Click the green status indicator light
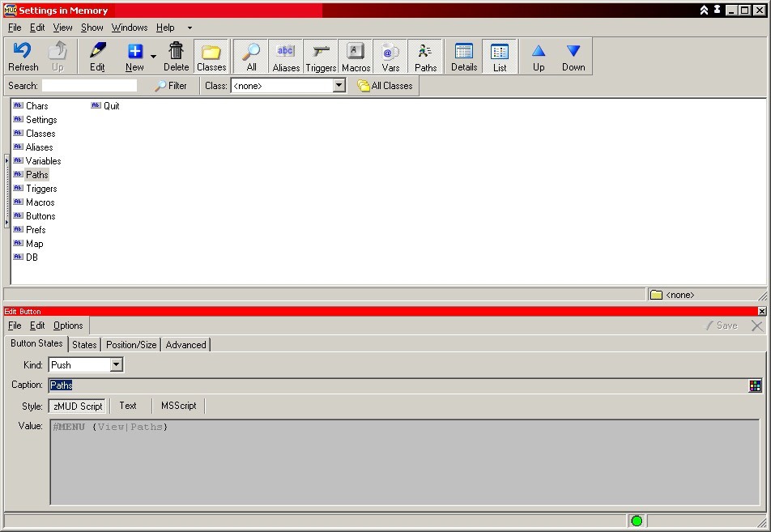The width and height of the screenshot is (771, 532). (x=637, y=521)
